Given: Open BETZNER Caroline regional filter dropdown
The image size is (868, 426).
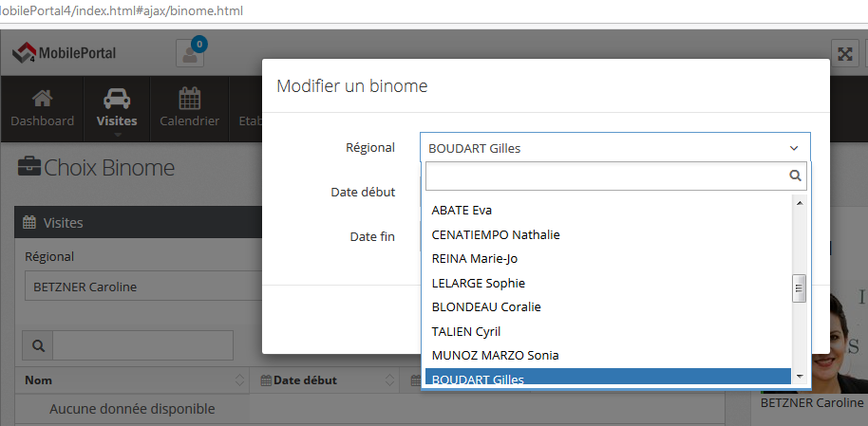Looking at the screenshot, I should pyautogui.click(x=142, y=287).
